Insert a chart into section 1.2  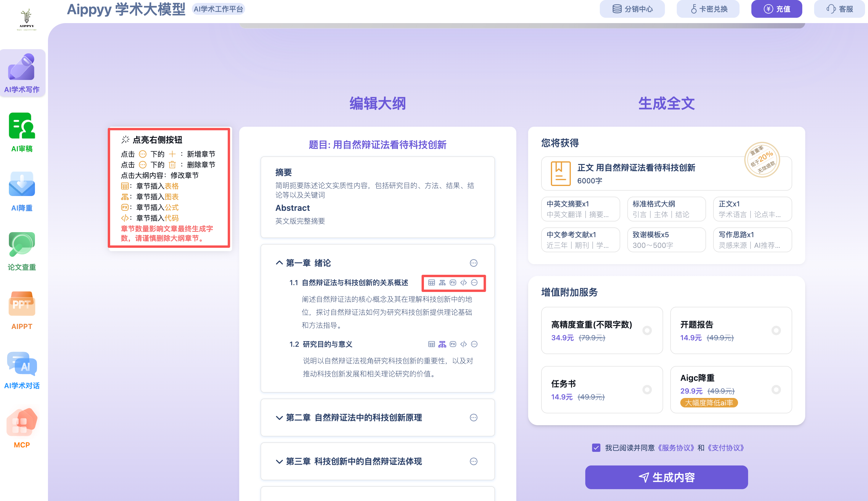point(442,344)
